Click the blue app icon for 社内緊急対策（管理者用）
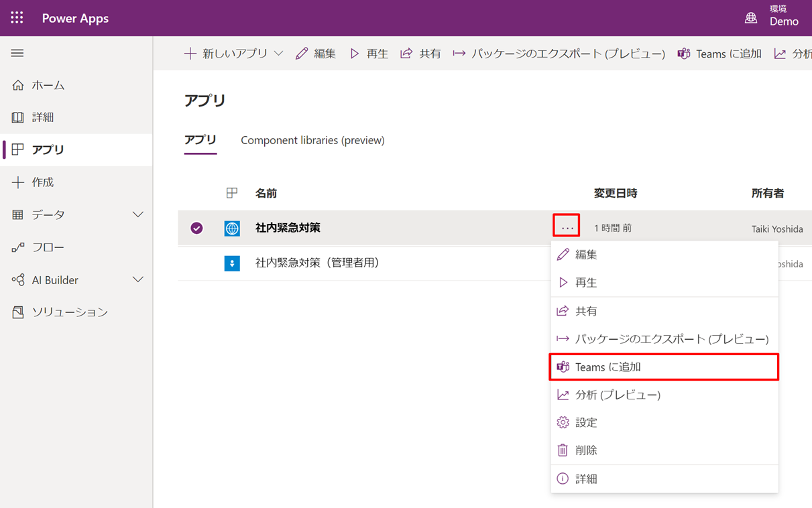The image size is (812, 508). [232, 263]
